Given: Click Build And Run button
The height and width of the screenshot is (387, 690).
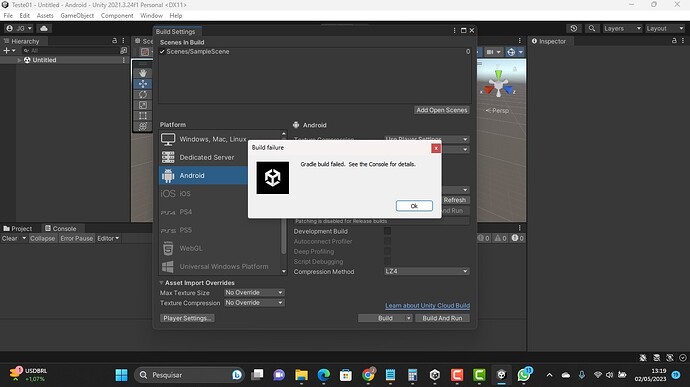Looking at the screenshot, I should [x=442, y=318].
